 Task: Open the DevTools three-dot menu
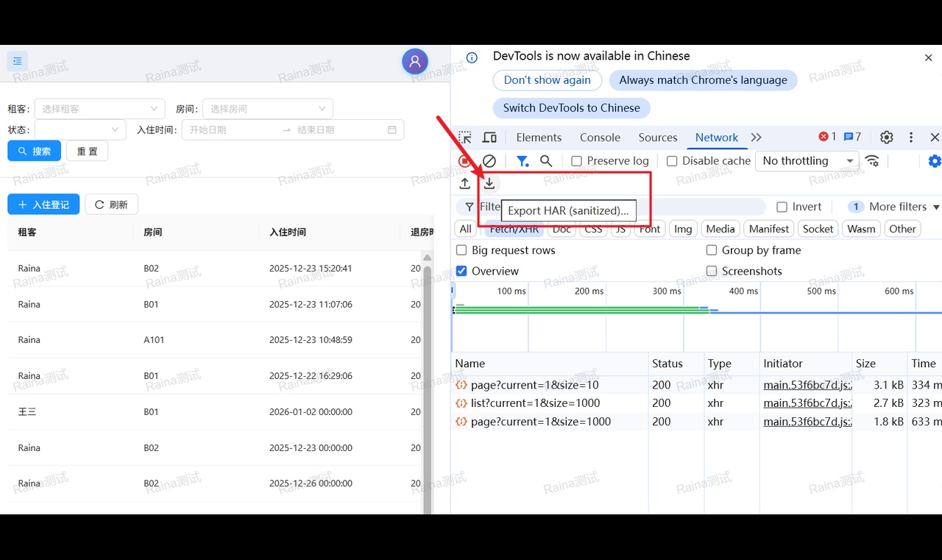pyautogui.click(x=911, y=138)
